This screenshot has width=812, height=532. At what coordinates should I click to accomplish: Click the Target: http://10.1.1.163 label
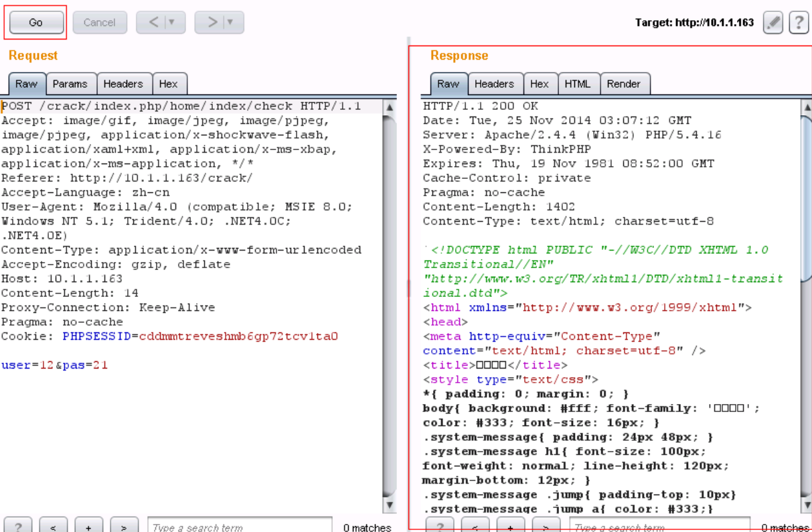[694, 23]
